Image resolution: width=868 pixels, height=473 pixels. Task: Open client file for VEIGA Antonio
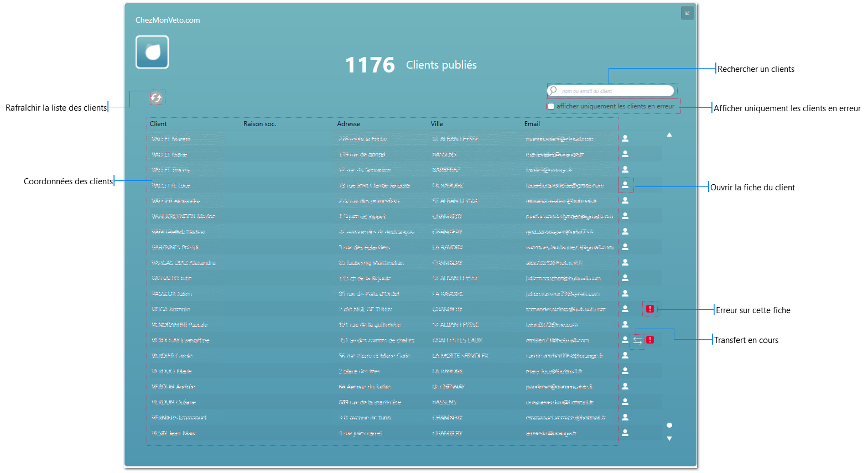pos(625,309)
